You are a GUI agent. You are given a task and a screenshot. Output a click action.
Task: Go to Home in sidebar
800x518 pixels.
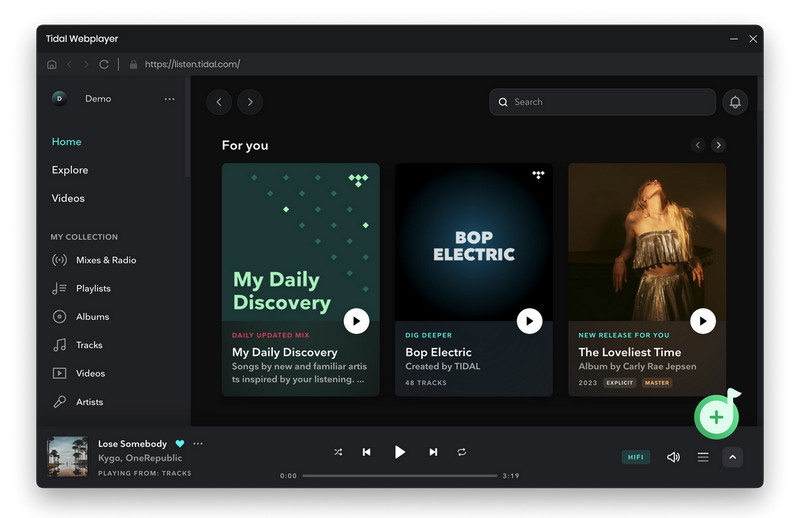66,141
